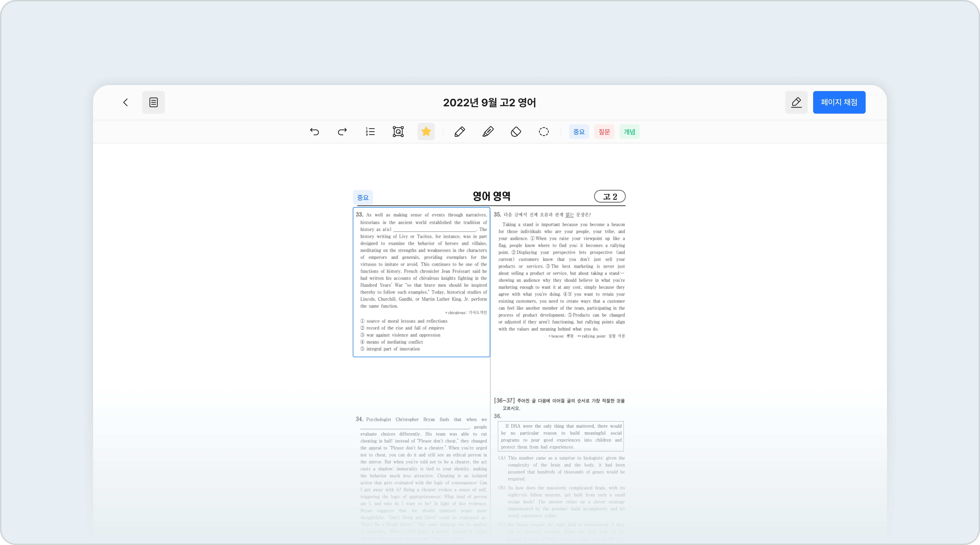Select the area search capture tool

pyautogui.click(x=398, y=132)
